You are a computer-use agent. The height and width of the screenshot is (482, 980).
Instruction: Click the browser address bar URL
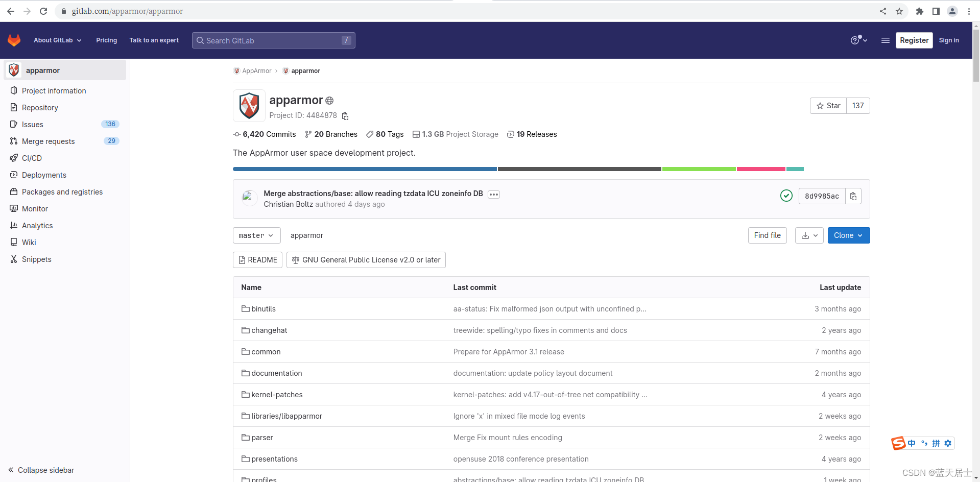click(x=127, y=11)
